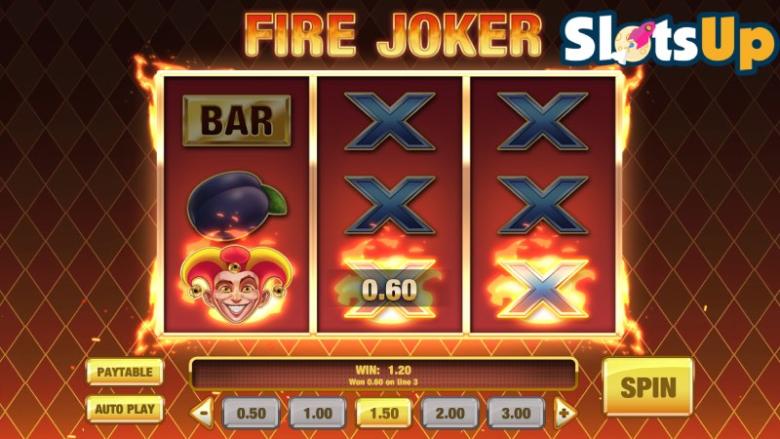Viewport: 780px width, 439px height.
Task: Click the flaming joker face symbol
Action: pos(237,284)
